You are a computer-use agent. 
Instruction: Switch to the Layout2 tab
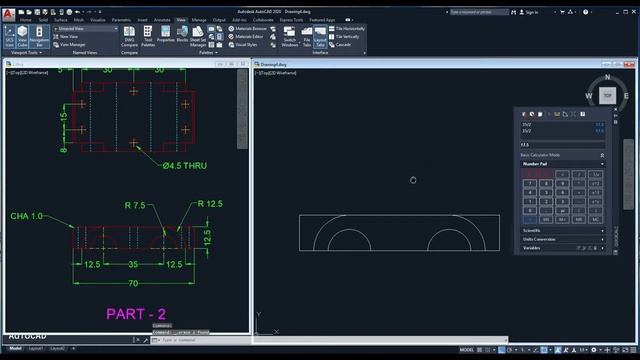(58, 349)
